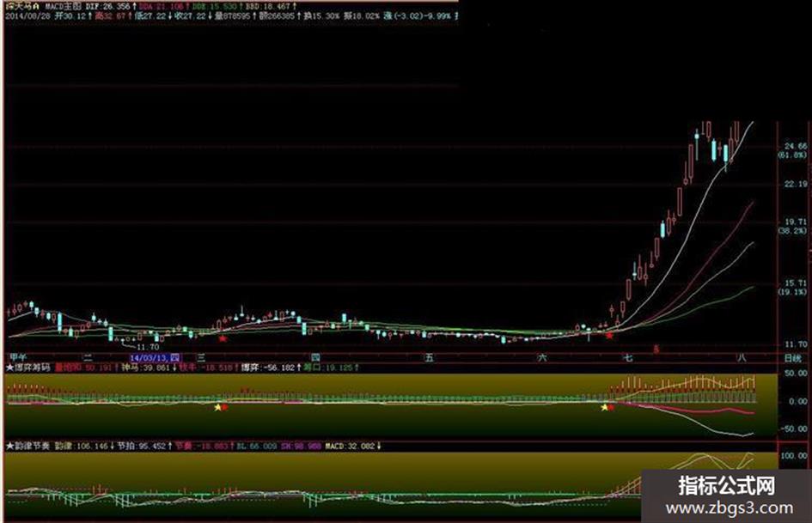Click the 神马:39.861 indicator value

pyautogui.click(x=148, y=368)
